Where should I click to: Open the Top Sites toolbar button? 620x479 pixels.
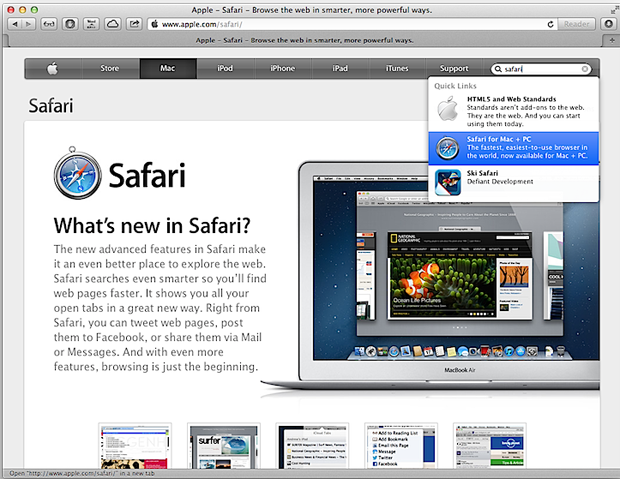tap(91, 24)
